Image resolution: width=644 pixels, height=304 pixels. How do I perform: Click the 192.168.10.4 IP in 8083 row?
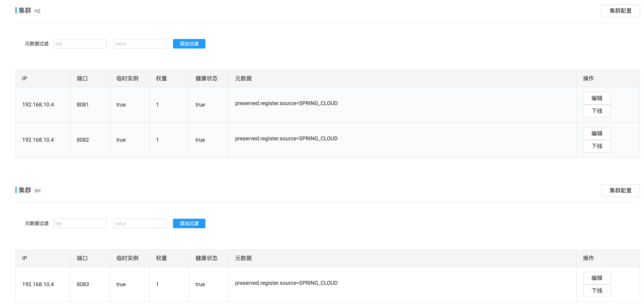click(38, 284)
